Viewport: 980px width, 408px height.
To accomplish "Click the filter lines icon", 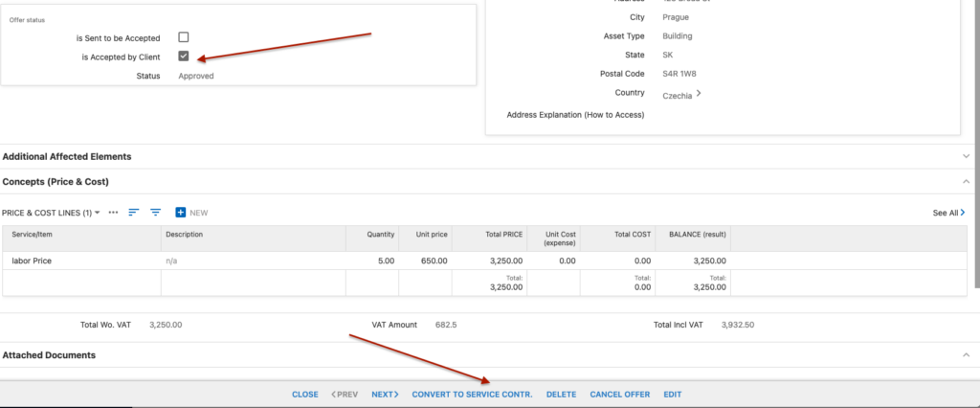I will [156, 213].
